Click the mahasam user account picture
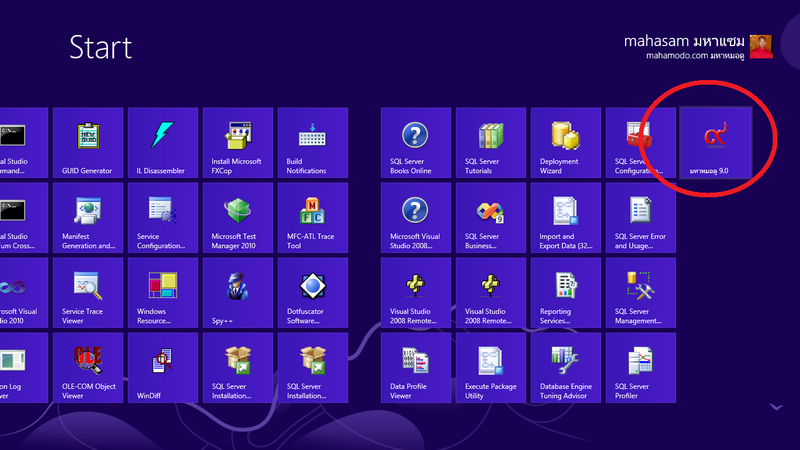The height and width of the screenshot is (450, 800). pos(761,47)
